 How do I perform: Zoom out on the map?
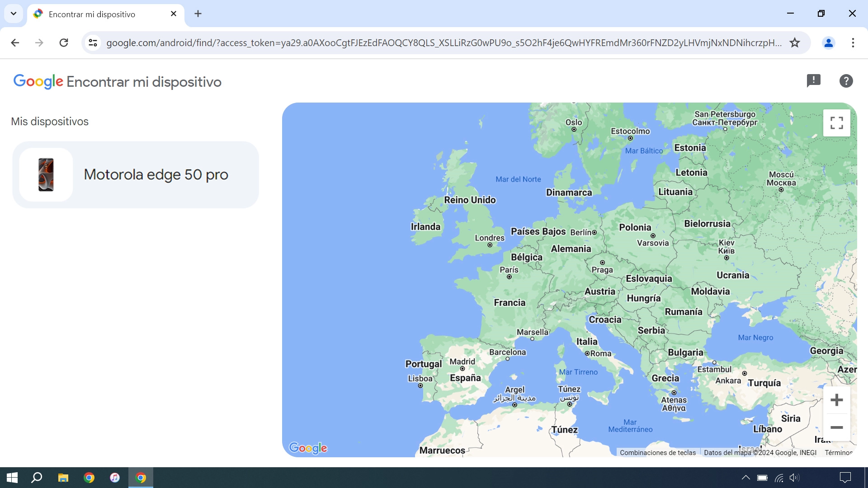click(836, 427)
